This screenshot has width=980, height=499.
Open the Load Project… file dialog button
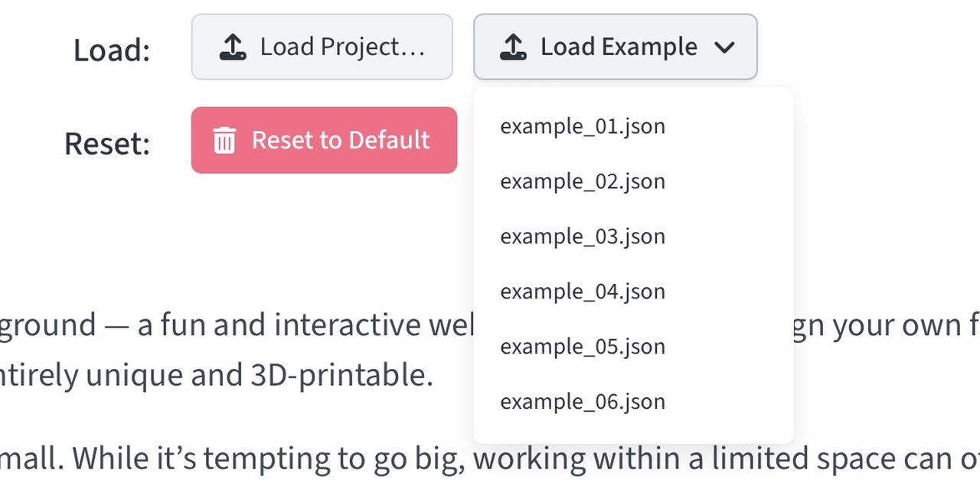322,47
